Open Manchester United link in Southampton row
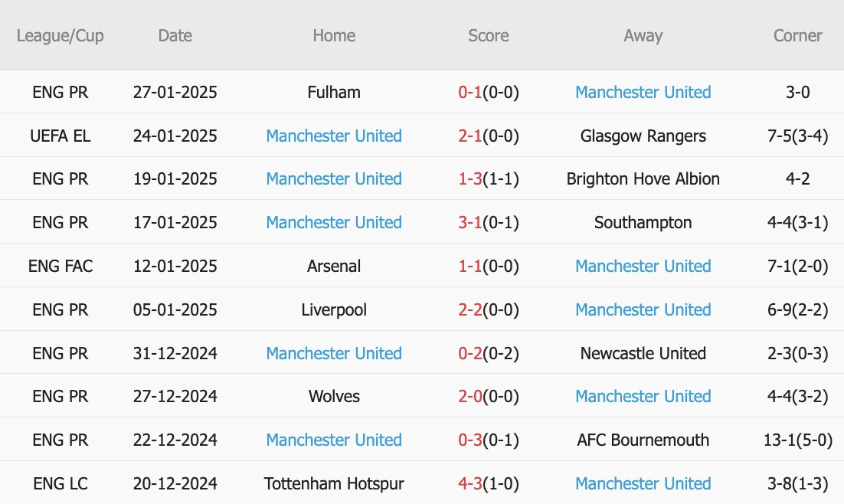This screenshot has width=844, height=504. click(334, 222)
